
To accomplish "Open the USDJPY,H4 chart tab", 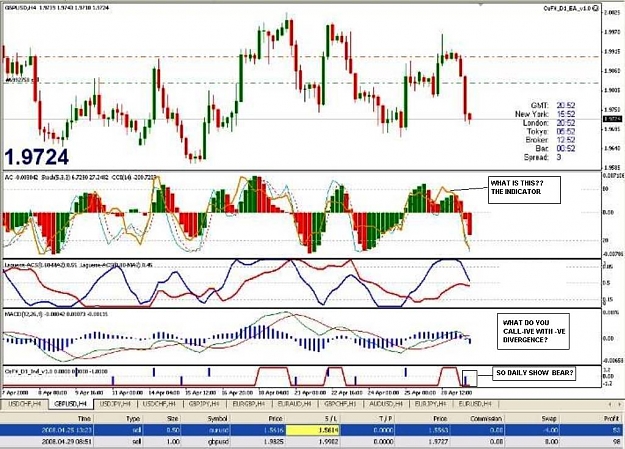I will [x=116, y=404].
